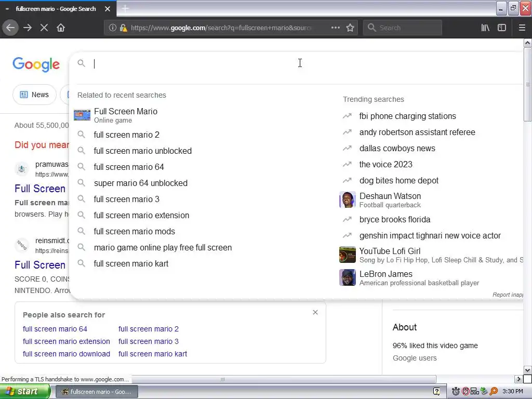Open the Windows start menu
This screenshot has width=532, height=399.
click(25, 391)
